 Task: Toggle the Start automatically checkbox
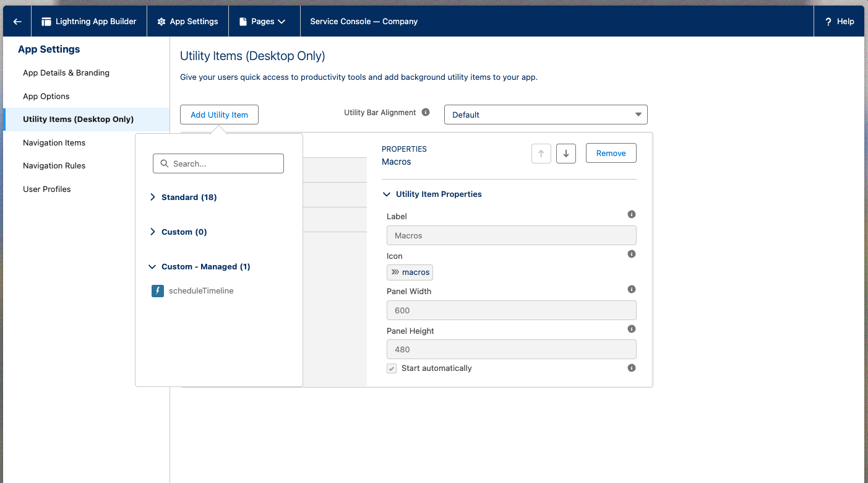click(392, 368)
